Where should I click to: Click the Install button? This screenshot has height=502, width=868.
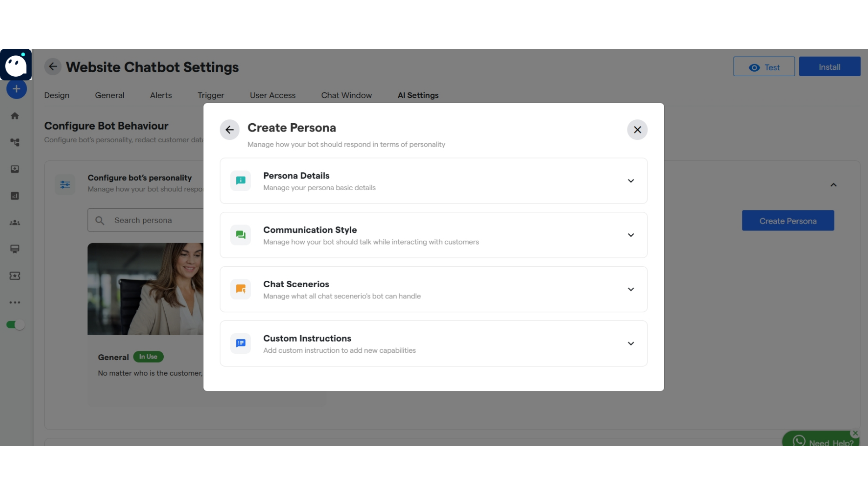830,66
